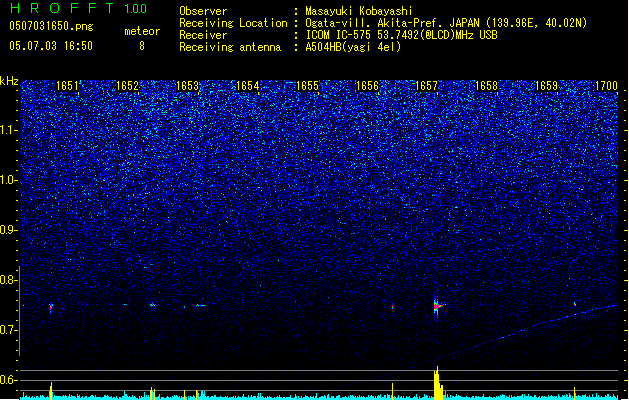This screenshot has width=629, height=400.
Task: Click the 1653 time marker
Action: coord(187,86)
